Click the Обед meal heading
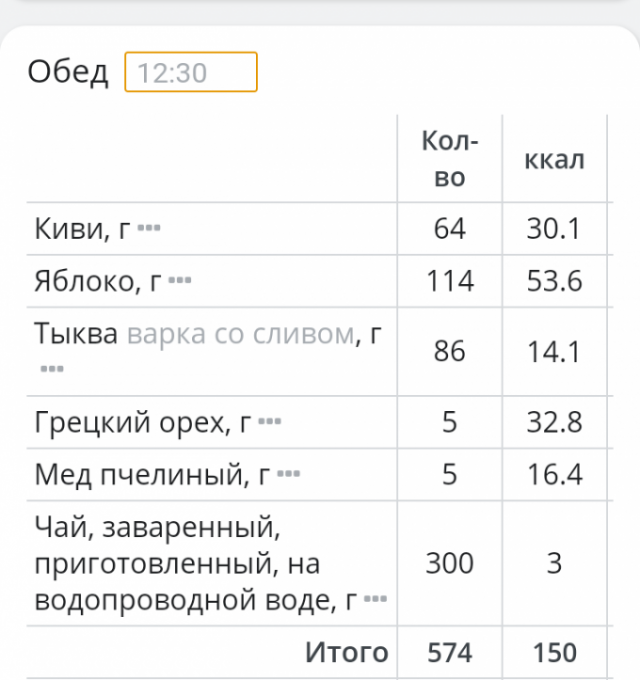Screen dimensions: 640x680 coord(68,72)
